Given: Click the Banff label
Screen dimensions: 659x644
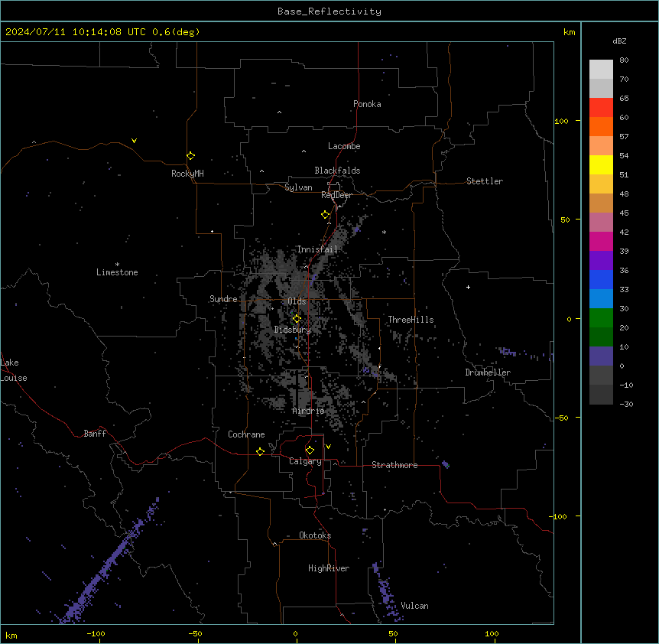Looking at the screenshot, I should [95, 434].
